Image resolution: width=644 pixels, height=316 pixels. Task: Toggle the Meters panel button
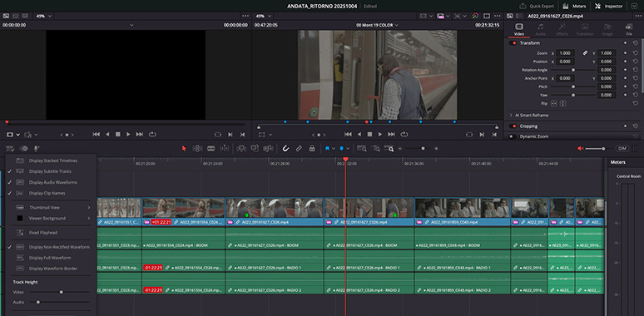574,6
